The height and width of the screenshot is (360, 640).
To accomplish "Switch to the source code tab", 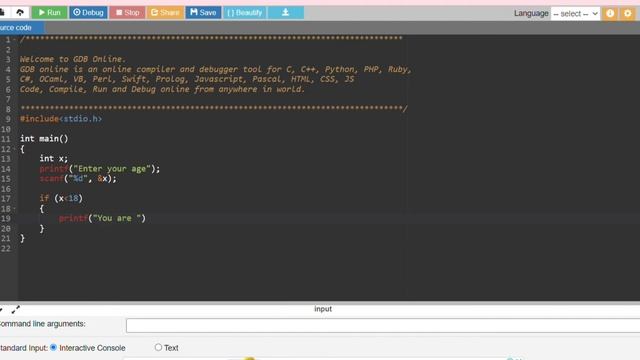I will (21, 28).
